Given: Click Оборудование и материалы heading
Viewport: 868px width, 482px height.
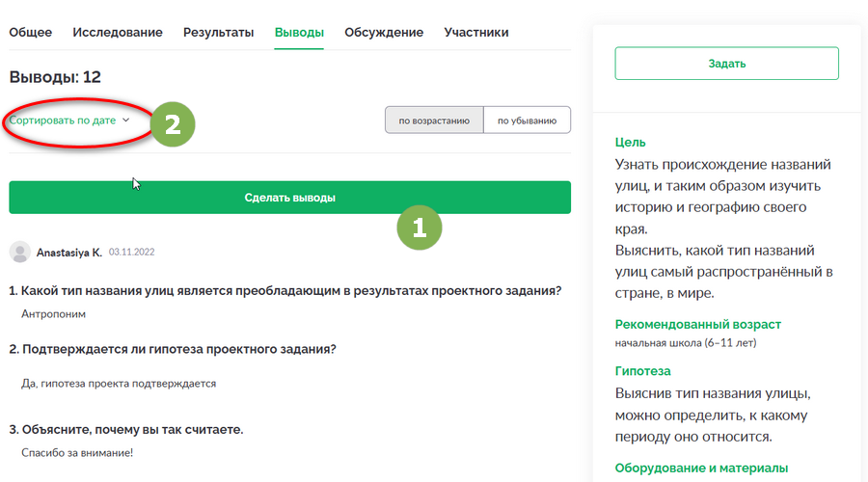Looking at the screenshot, I should pyautogui.click(x=701, y=469).
